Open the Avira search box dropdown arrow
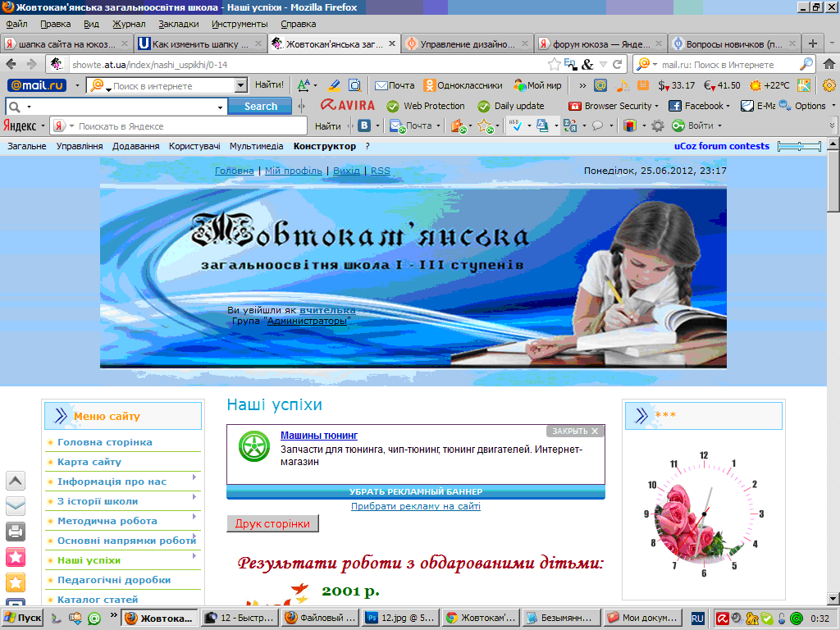Image resolution: width=840 pixels, height=630 pixels. pos(220,107)
